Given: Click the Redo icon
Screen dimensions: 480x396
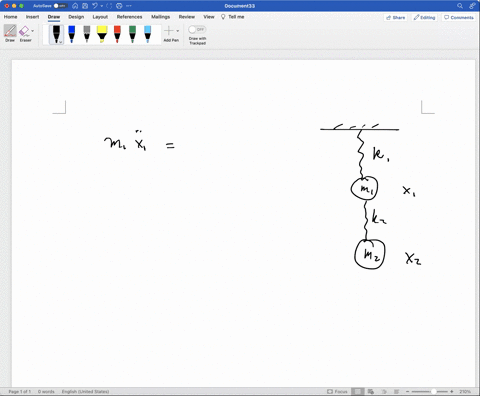Looking at the screenshot, I should click(x=109, y=6).
